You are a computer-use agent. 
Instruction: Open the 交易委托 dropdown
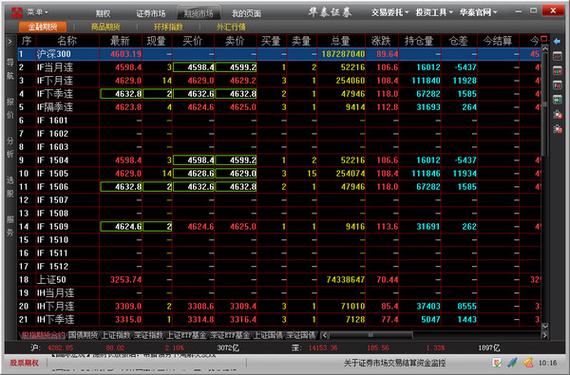pos(390,12)
